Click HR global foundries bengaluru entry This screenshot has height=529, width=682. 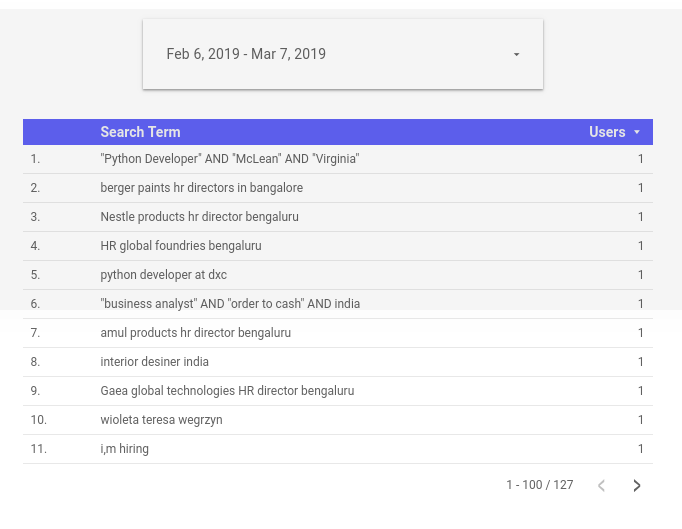180,246
